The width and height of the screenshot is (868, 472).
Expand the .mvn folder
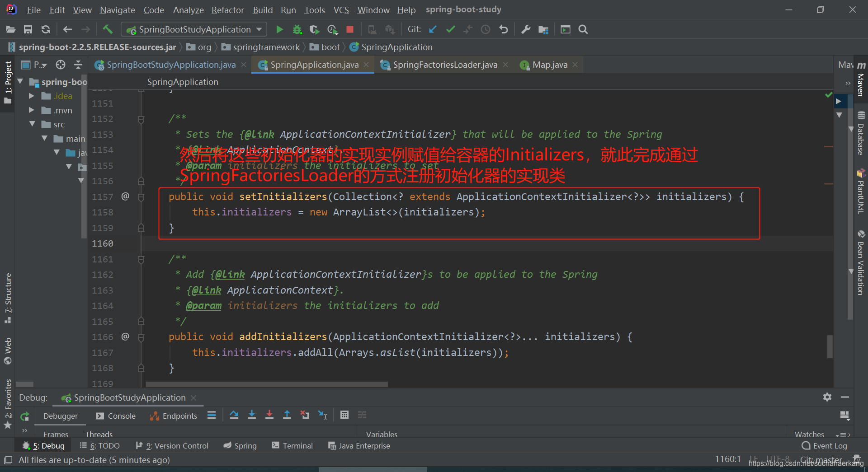31,110
